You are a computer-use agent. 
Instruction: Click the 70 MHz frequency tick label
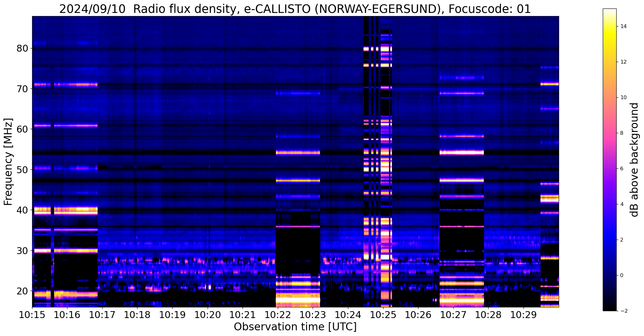(x=23, y=89)
